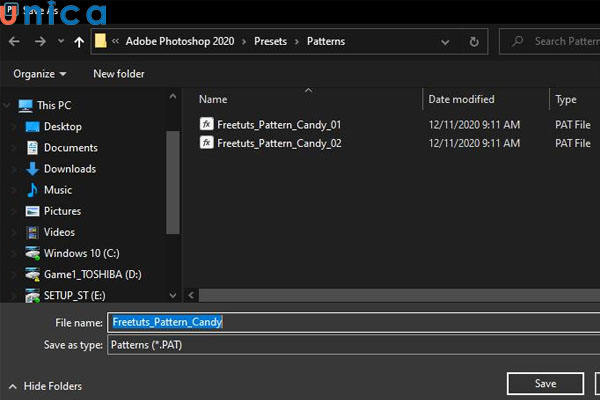
Task: Navigate to Adobe Photoshop 2020 breadcrumb
Action: click(x=180, y=41)
